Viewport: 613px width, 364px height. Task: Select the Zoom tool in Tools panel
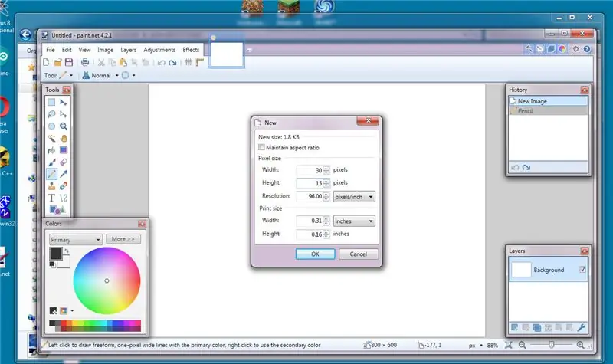64,126
